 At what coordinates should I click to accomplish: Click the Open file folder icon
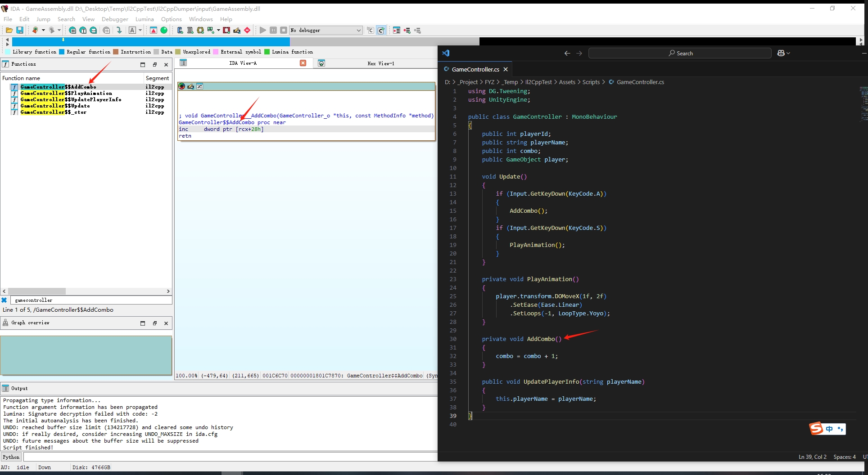[9, 30]
